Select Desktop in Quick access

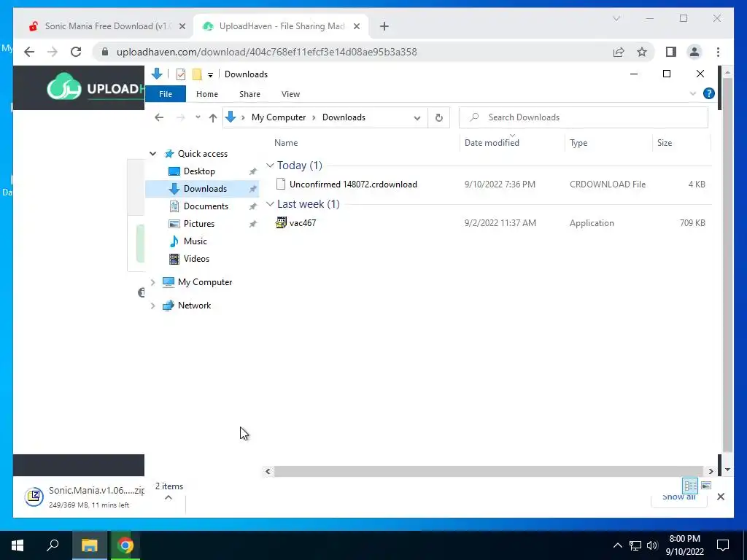click(199, 171)
